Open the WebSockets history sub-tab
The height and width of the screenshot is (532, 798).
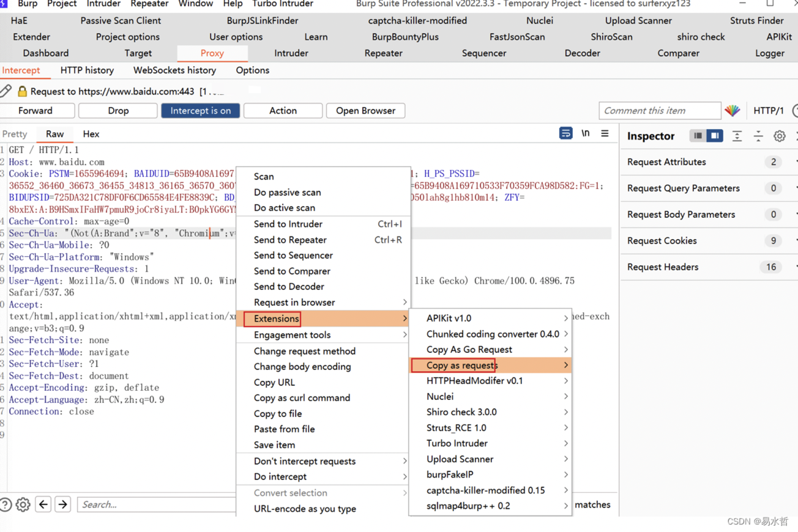coord(174,70)
